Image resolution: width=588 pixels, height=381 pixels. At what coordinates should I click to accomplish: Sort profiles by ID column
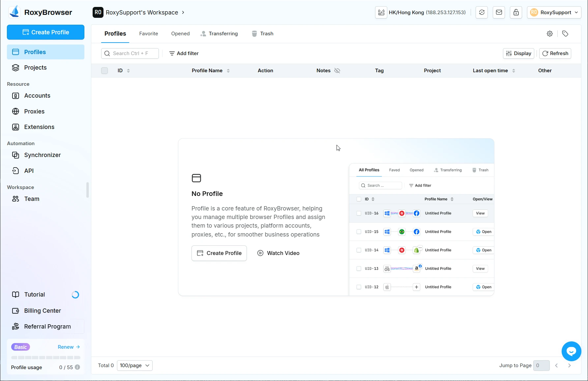pos(128,71)
